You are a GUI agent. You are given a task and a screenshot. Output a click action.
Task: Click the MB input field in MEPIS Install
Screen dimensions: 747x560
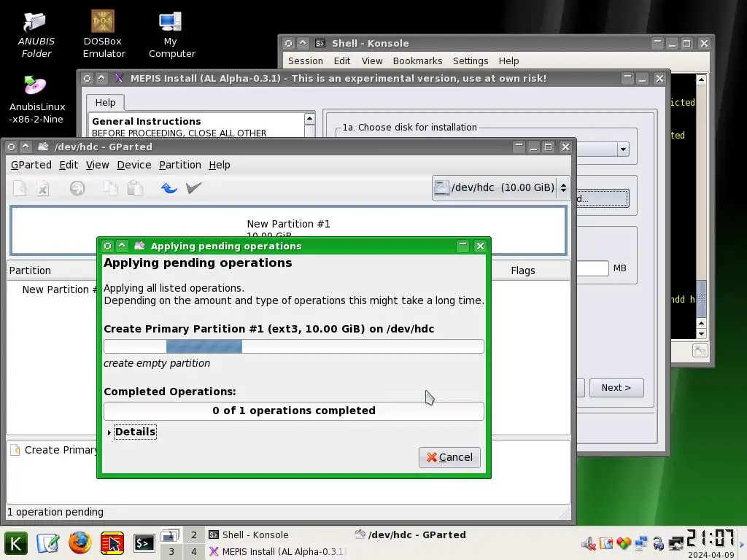click(x=592, y=268)
